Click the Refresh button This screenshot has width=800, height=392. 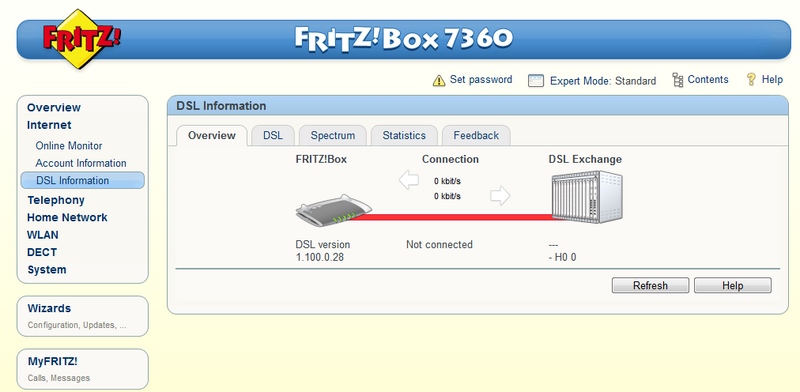(x=651, y=285)
